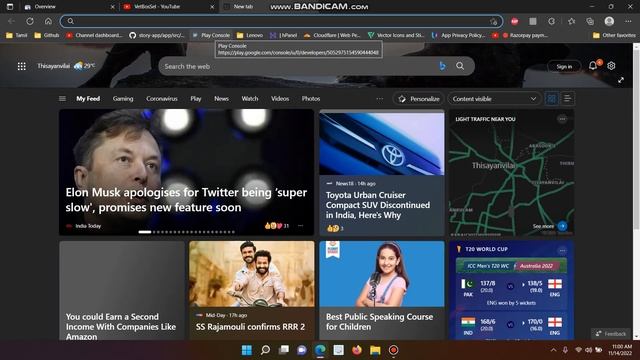The height and width of the screenshot is (360, 640).
Task: Expand the background image with arrows icon
Action: 621,80
